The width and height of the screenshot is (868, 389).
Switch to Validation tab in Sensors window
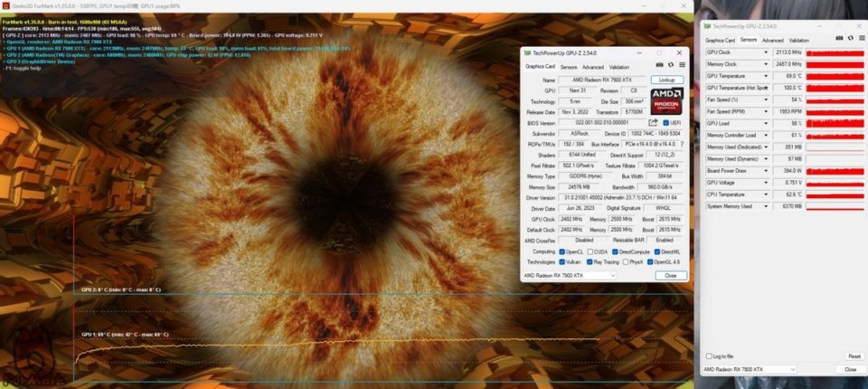click(798, 41)
